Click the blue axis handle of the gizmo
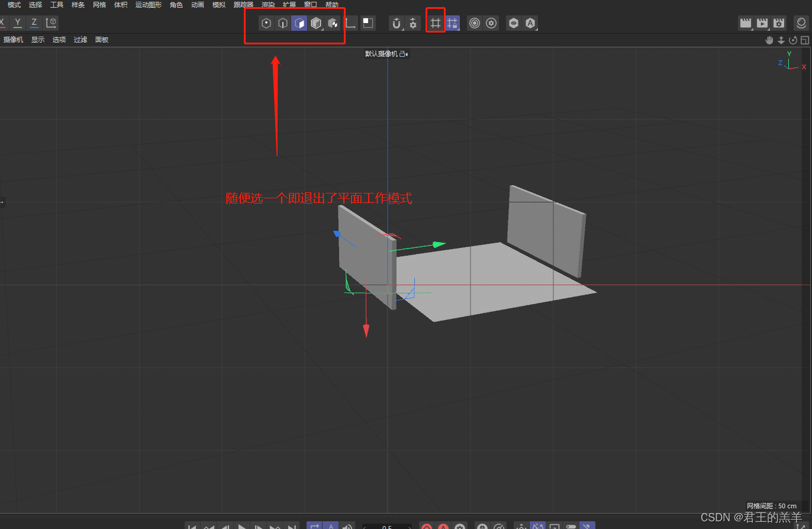Screen dimensions: 812x529 coord(337,234)
